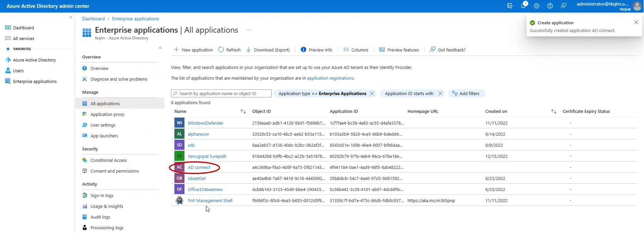
Task: Click the SD icon tile for sdk
Action: click(179, 145)
